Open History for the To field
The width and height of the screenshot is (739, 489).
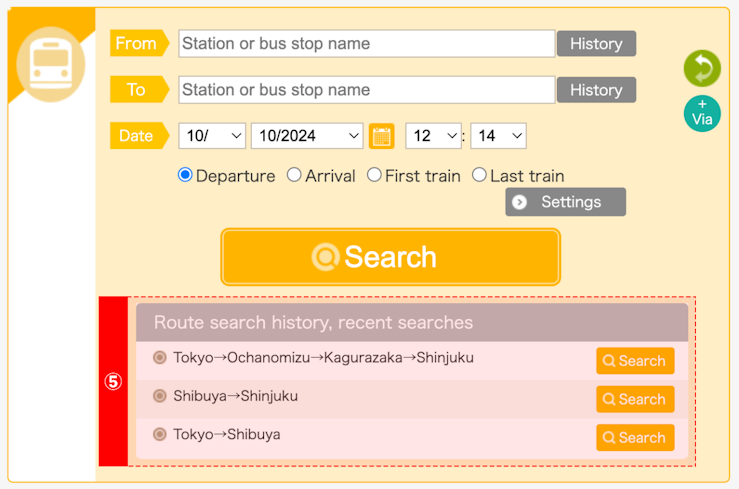[596, 90]
